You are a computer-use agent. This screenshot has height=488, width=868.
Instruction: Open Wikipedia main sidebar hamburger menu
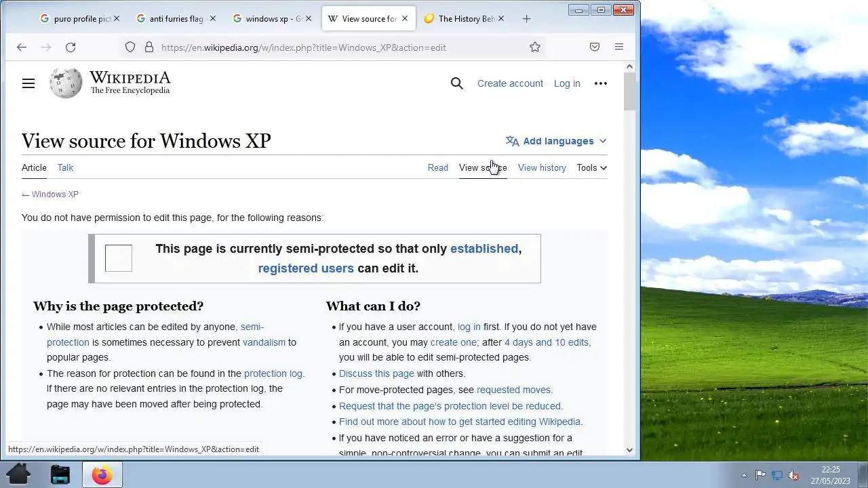[28, 83]
